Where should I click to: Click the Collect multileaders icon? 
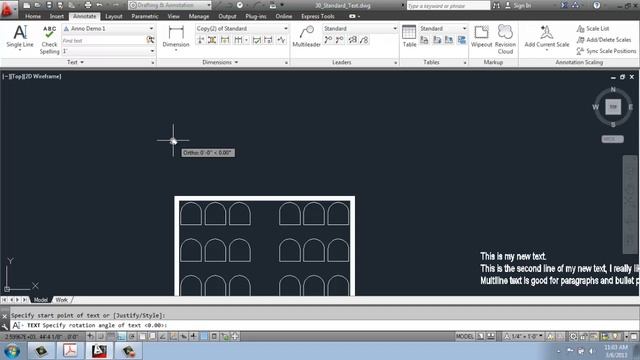click(x=364, y=40)
